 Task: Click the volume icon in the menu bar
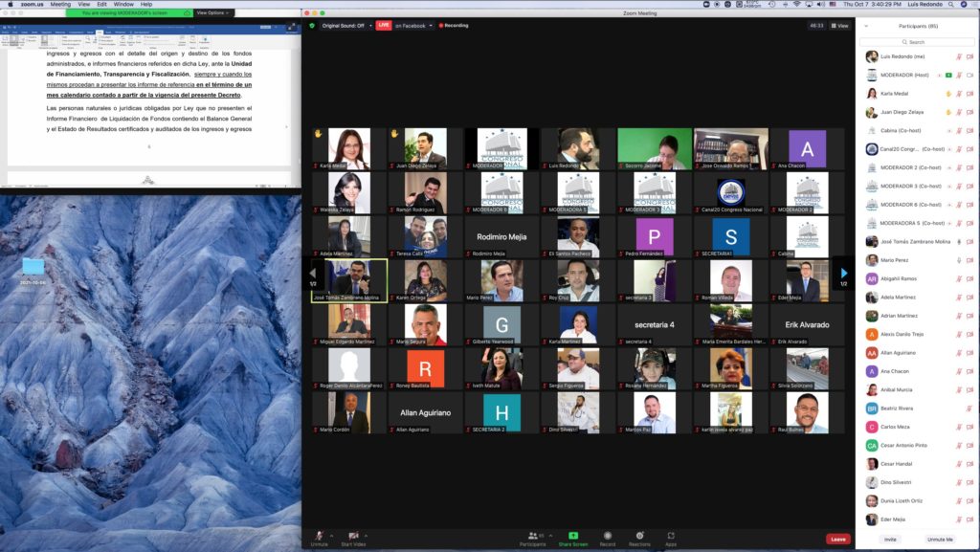(x=820, y=4)
